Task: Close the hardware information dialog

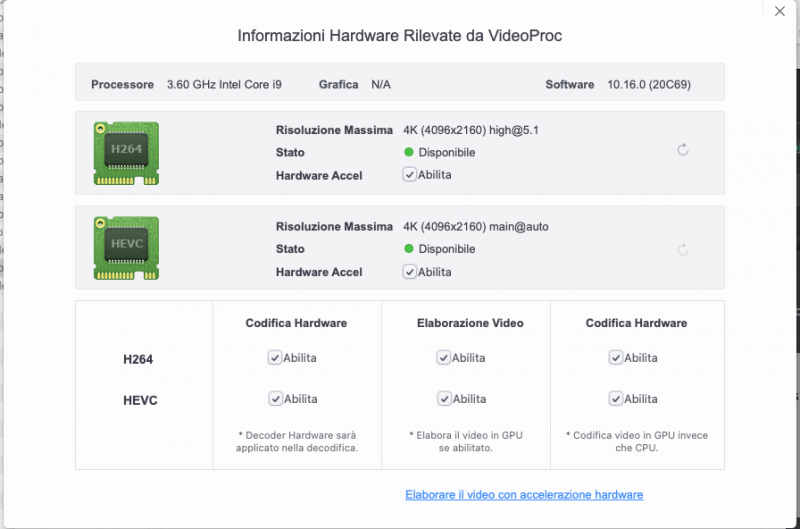Action: (x=780, y=11)
